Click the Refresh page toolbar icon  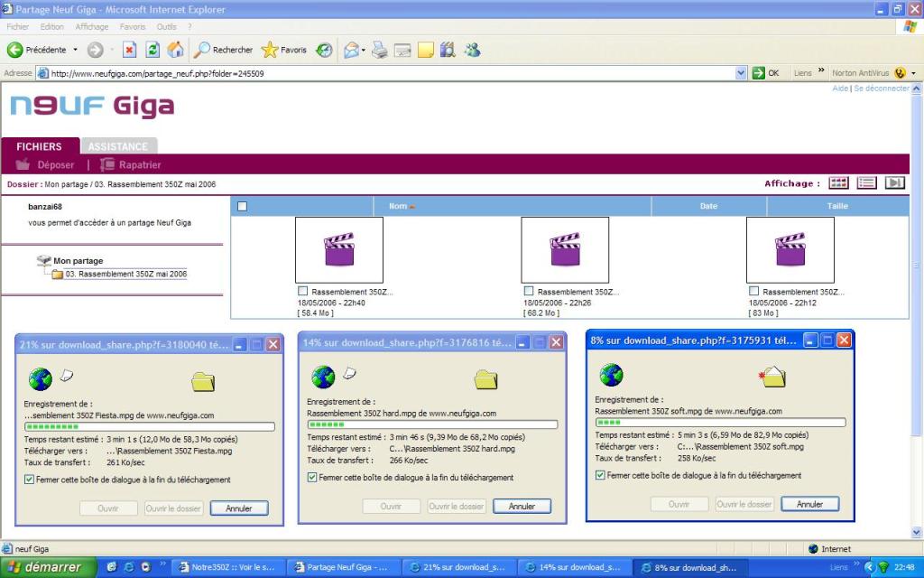[x=152, y=51]
